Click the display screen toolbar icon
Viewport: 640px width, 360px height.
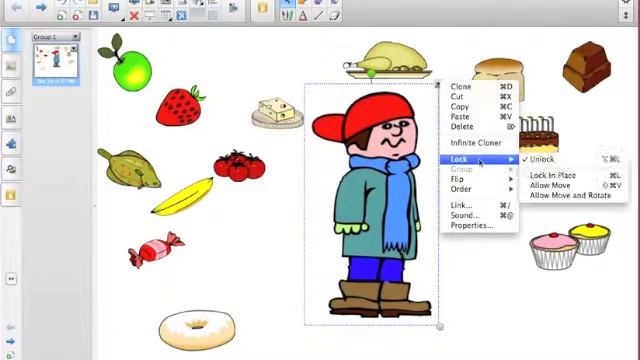(x=114, y=8)
